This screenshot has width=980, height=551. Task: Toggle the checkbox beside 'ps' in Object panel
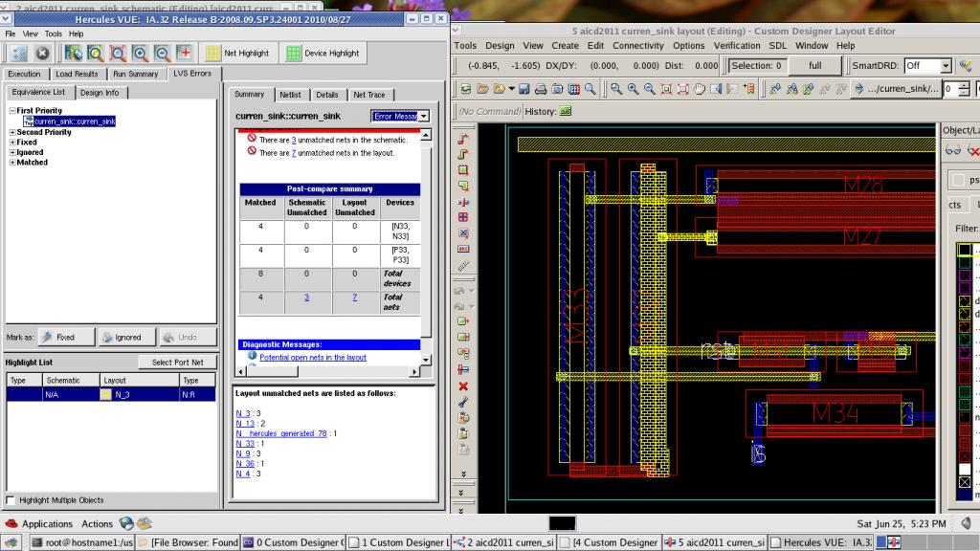click(960, 180)
